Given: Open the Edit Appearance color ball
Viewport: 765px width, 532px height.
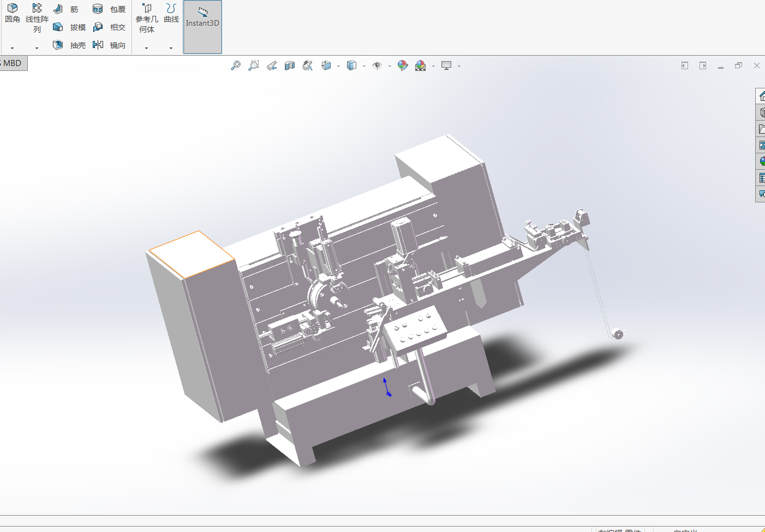Looking at the screenshot, I should point(403,65).
